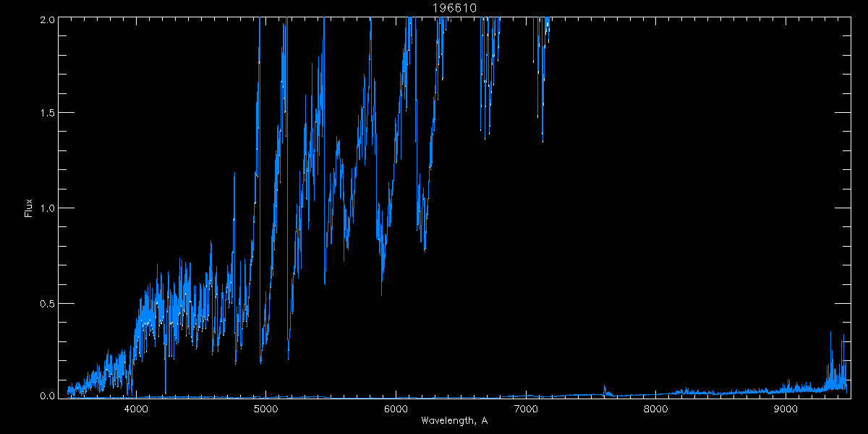Click the small bump near 7600 Å

pos(605,389)
